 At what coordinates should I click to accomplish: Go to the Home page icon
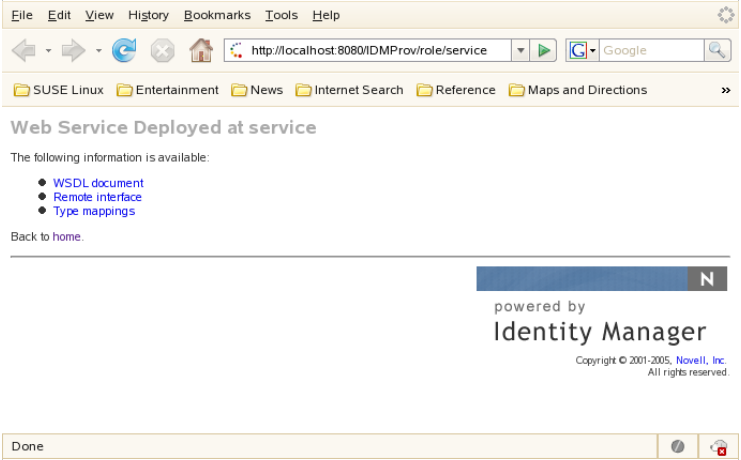[201, 50]
